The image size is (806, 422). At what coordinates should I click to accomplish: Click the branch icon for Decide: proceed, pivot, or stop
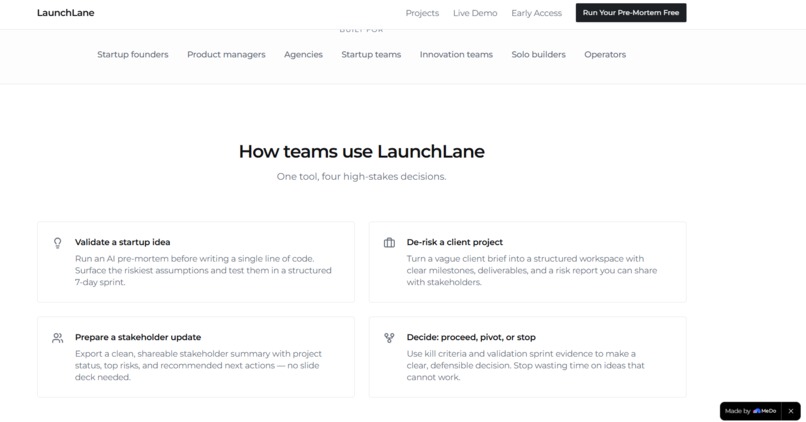389,338
